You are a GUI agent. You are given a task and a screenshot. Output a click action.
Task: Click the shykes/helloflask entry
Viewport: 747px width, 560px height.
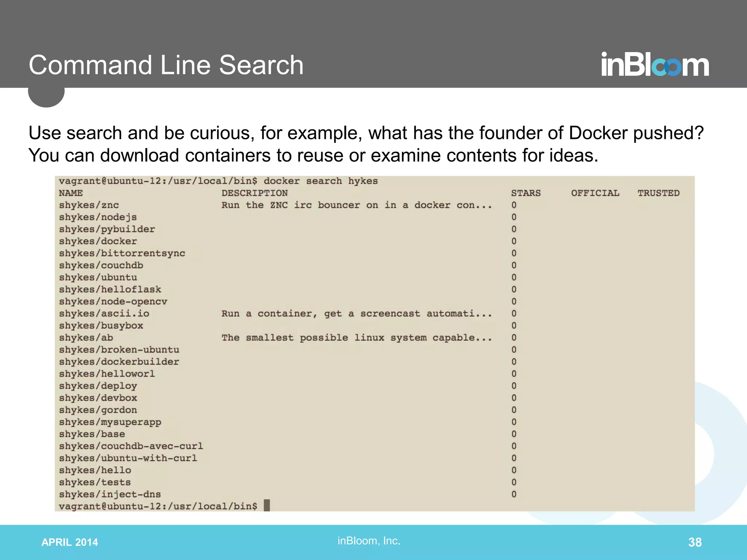(x=110, y=289)
